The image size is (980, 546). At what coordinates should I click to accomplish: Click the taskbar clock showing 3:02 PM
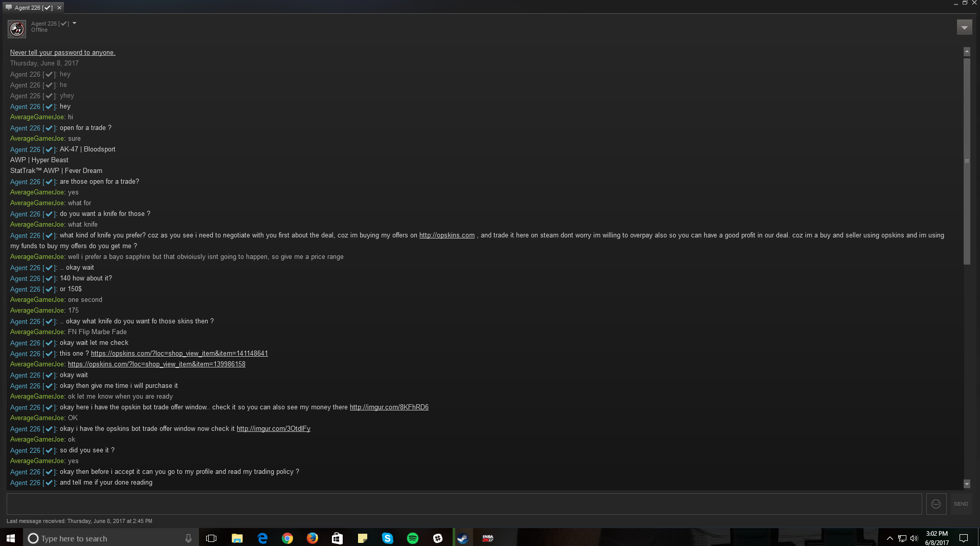point(937,538)
